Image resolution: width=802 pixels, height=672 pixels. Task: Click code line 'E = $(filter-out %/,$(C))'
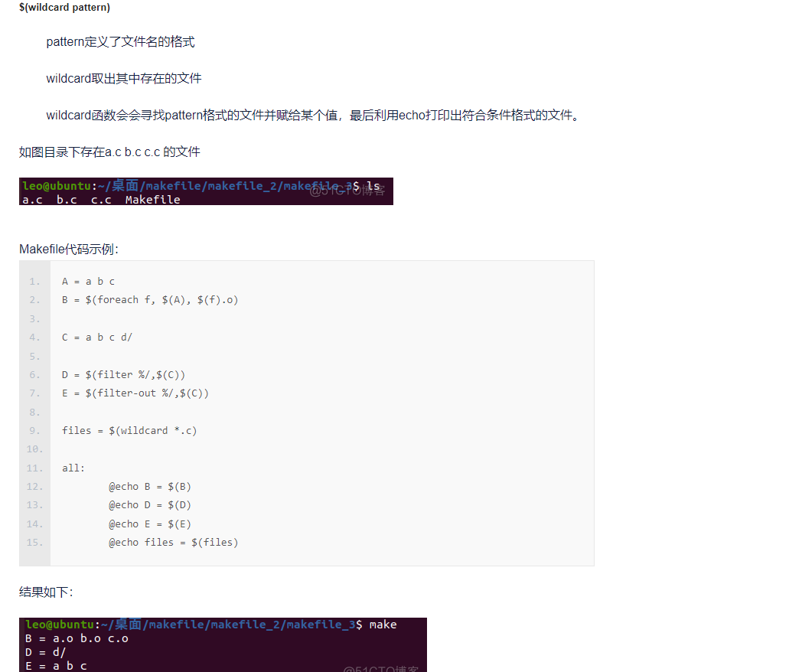point(135,393)
